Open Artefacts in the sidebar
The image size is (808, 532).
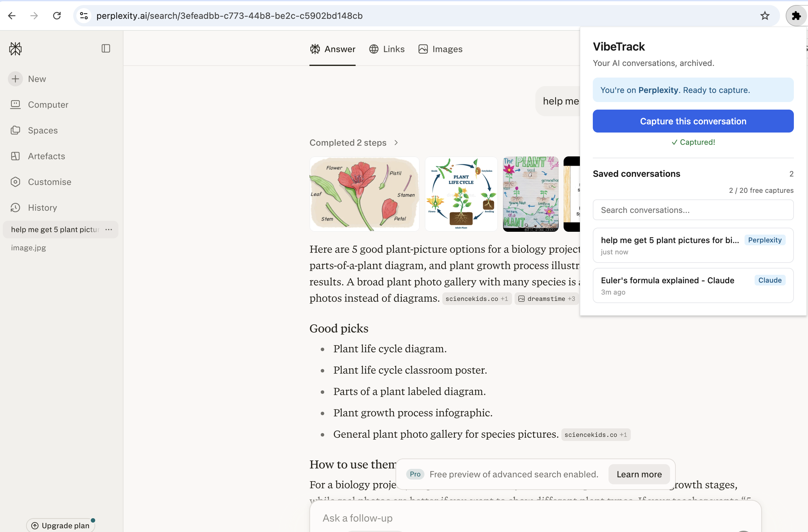tap(38, 156)
